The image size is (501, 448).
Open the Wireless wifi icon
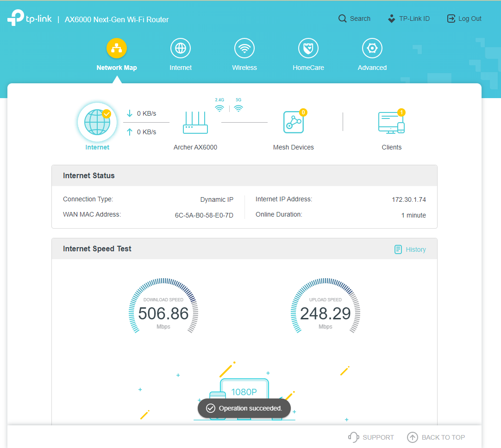pyautogui.click(x=244, y=48)
